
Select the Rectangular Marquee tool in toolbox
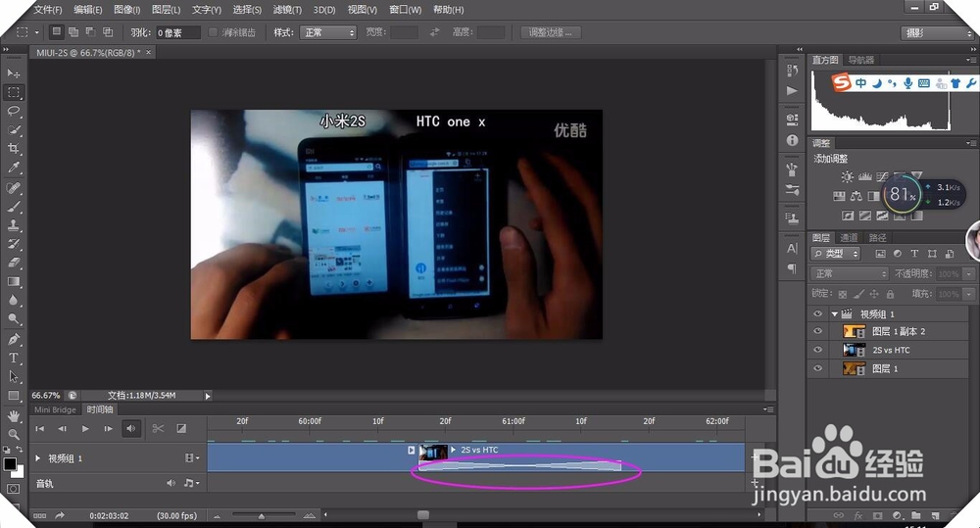[x=13, y=92]
